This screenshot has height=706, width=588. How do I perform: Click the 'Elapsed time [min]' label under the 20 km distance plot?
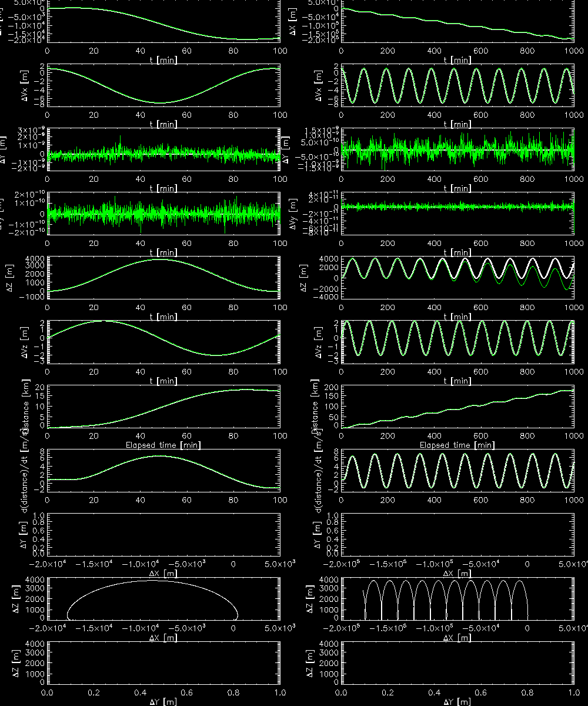163,445
